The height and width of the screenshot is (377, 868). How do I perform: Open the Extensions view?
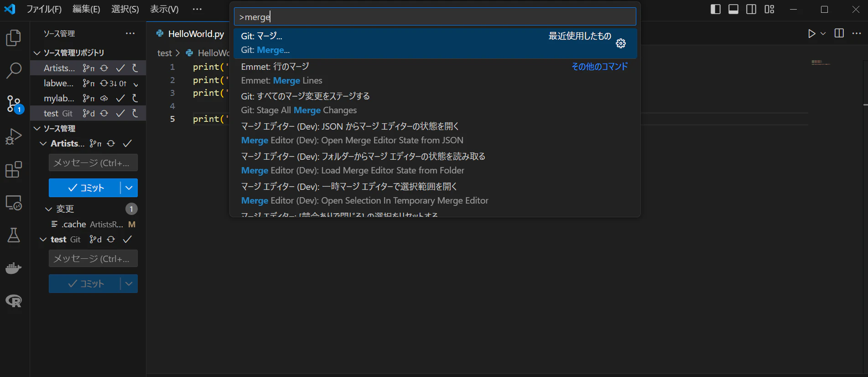point(14,169)
